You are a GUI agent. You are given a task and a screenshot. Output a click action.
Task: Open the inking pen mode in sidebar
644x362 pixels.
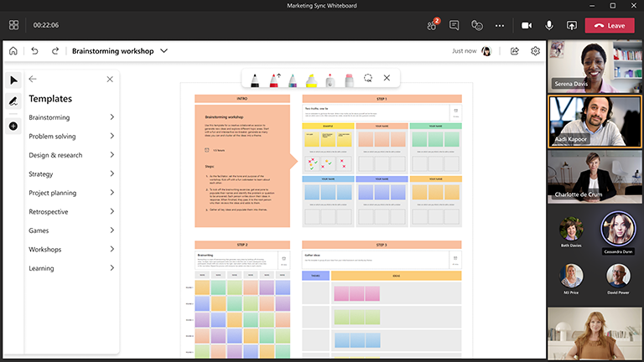pyautogui.click(x=13, y=101)
